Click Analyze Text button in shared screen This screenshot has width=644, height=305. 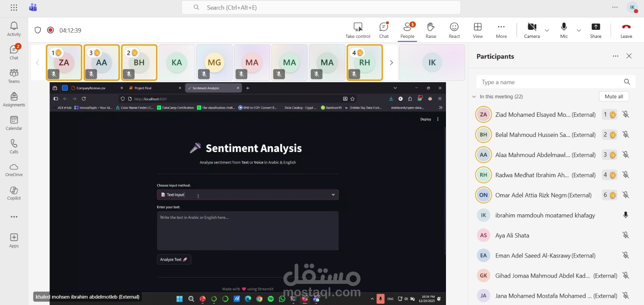174,259
